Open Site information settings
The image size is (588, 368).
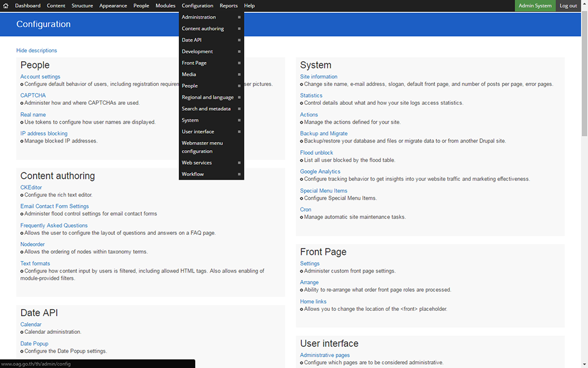318,76
